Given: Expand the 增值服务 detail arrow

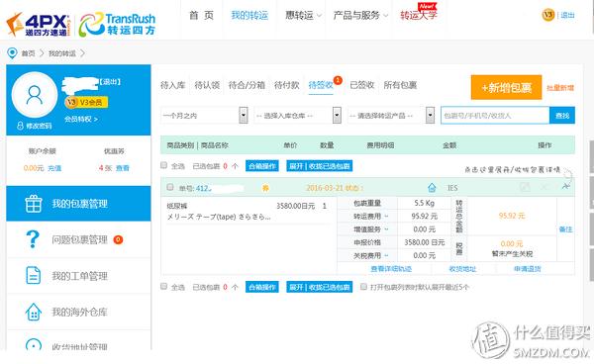Looking at the screenshot, I should tap(386, 229).
